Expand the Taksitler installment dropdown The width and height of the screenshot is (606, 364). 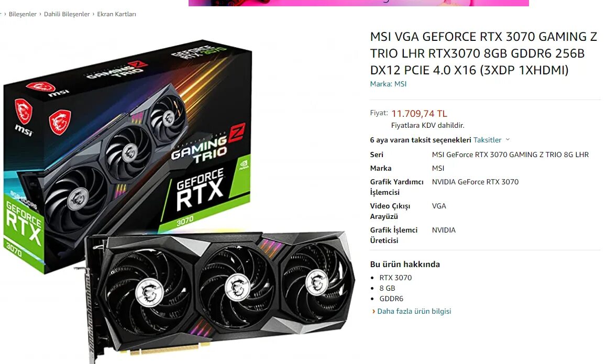tap(487, 140)
